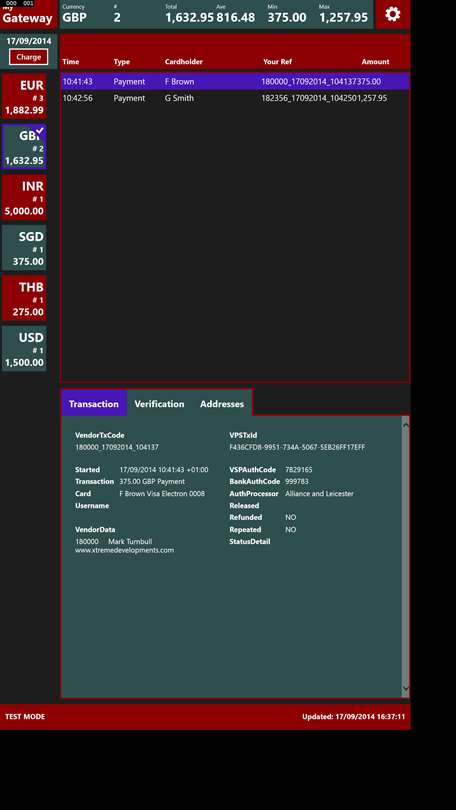Image resolution: width=456 pixels, height=810 pixels.
Task: Click the Ave value 816.48
Action: pyautogui.click(x=235, y=17)
